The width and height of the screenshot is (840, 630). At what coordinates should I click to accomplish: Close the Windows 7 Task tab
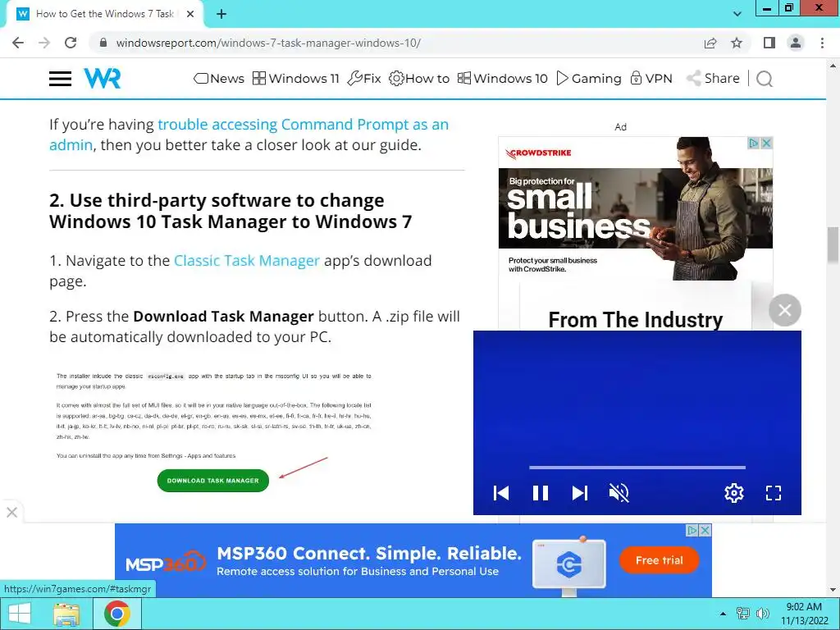[x=190, y=14]
